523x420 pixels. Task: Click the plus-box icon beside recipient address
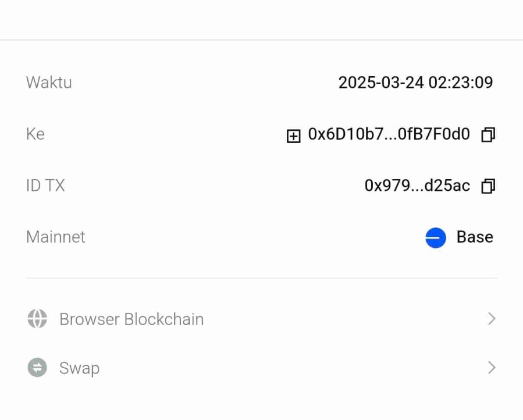point(294,136)
